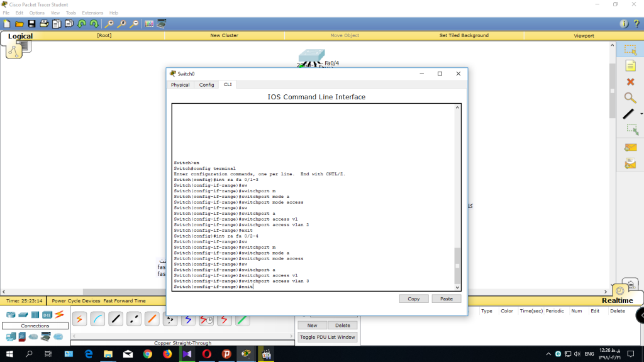Click Power Cycle Devices
This screenshot has width=644, height=362.
click(x=75, y=301)
